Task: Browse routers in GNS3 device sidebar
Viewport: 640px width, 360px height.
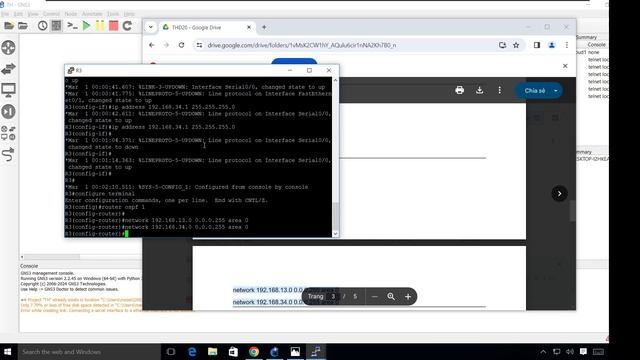Action: [x=8, y=48]
